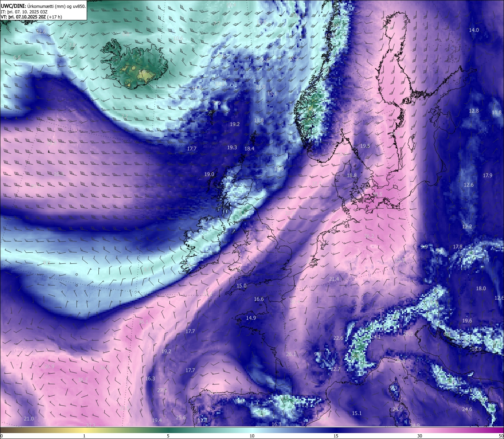Click the '24.1' value on the map
Viewport: 504px width, 439px height.
(376, 337)
